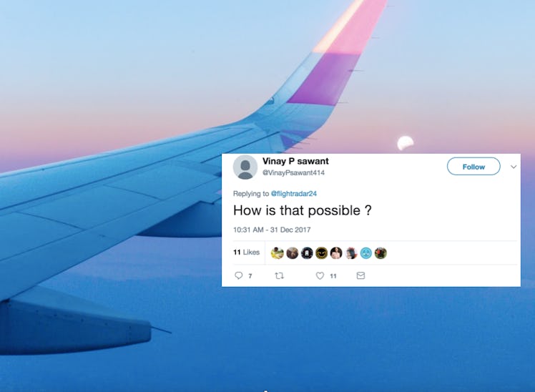Retweet using the retweet arrows icon
Screen dimensions: 535x392
point(279,275)
